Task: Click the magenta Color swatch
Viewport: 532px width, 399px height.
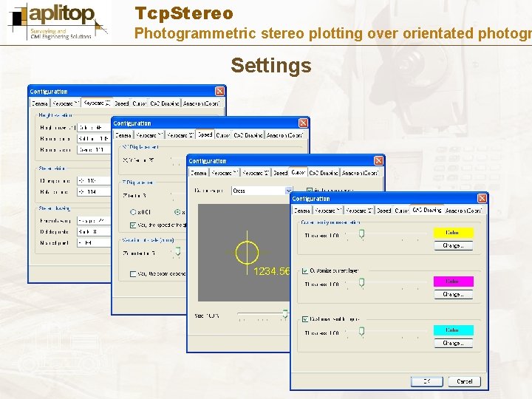Action: pos(453,282)
